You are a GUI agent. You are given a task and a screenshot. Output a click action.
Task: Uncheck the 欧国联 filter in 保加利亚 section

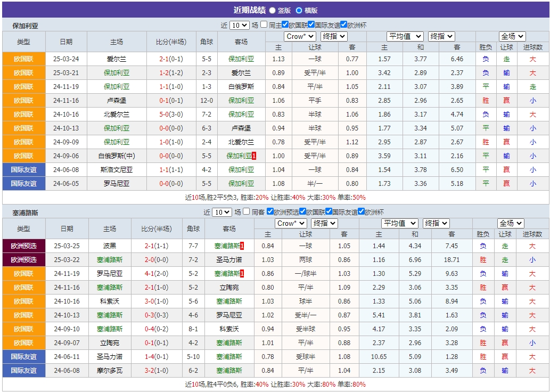click(x=286, y=24)
